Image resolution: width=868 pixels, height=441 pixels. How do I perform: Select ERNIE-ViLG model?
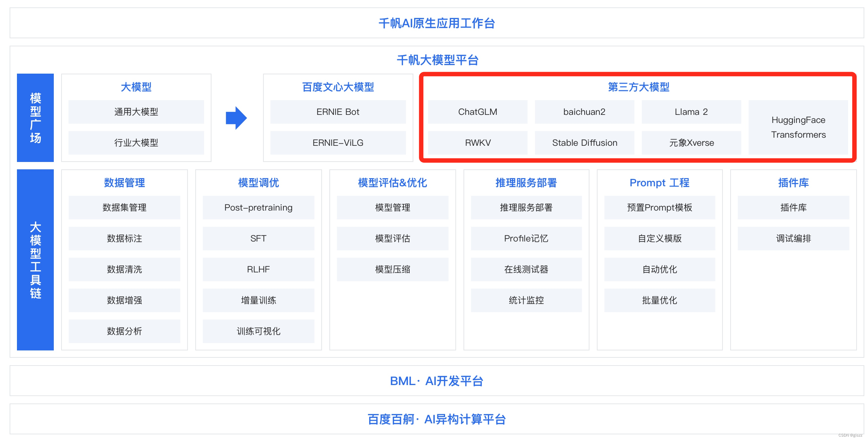point(338,143)
